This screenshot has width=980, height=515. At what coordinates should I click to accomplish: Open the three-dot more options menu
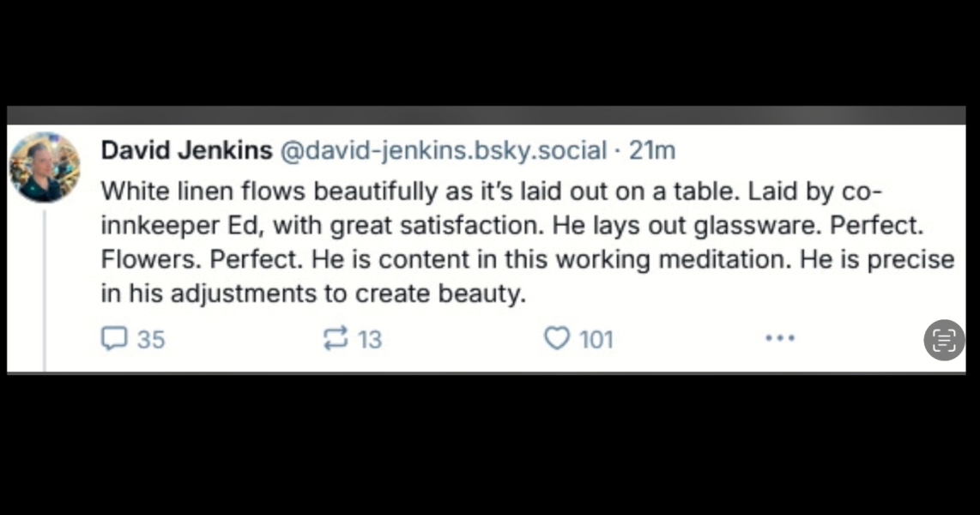pos(779,338)
